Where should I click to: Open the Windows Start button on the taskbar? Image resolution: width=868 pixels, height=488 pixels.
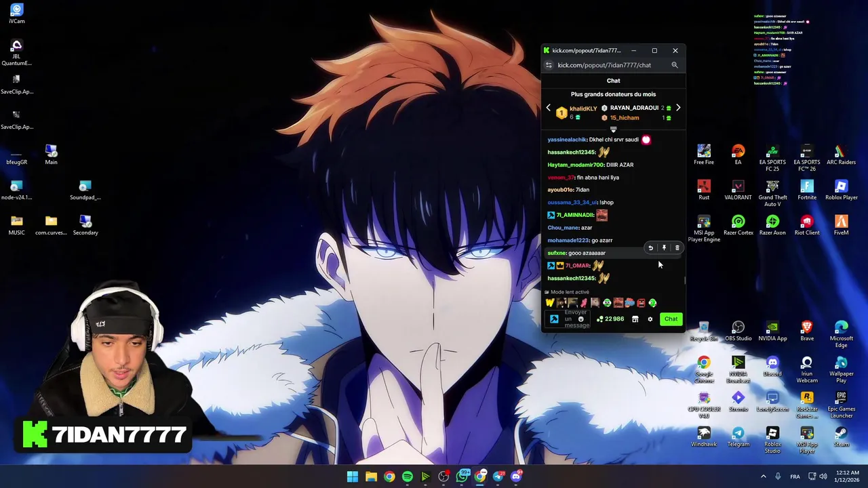click(x=353, y=476)
